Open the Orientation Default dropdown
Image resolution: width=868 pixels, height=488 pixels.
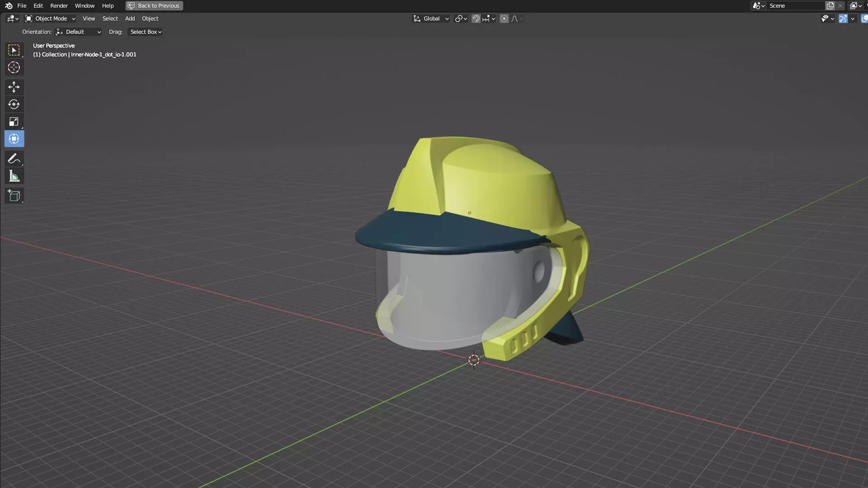[78, 32]
